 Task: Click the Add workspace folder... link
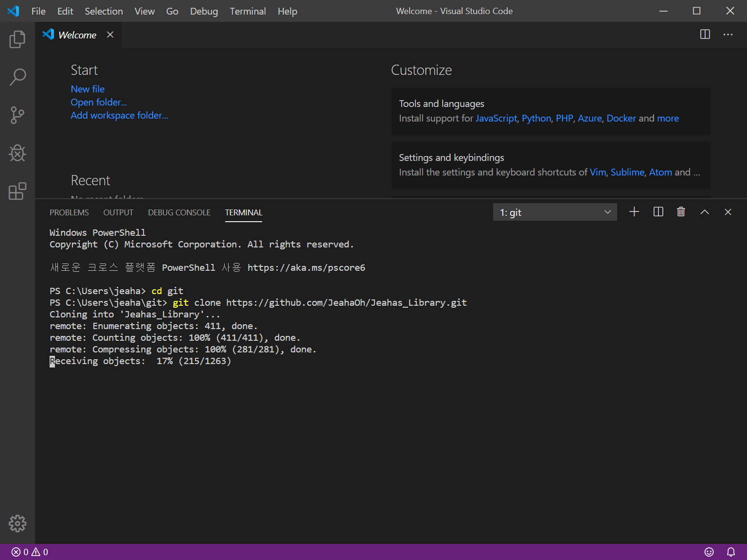[119, 115]
